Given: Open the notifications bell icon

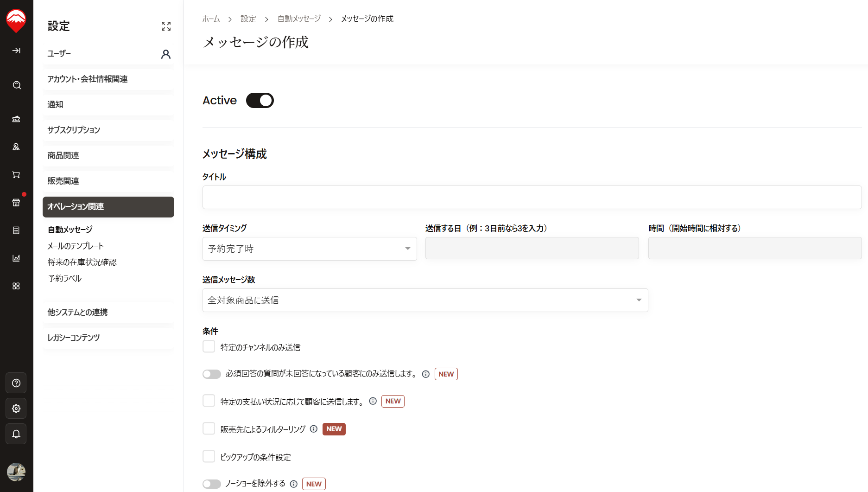Looking at the screenshot, I should pyautogui.click(x=16, y=434).
